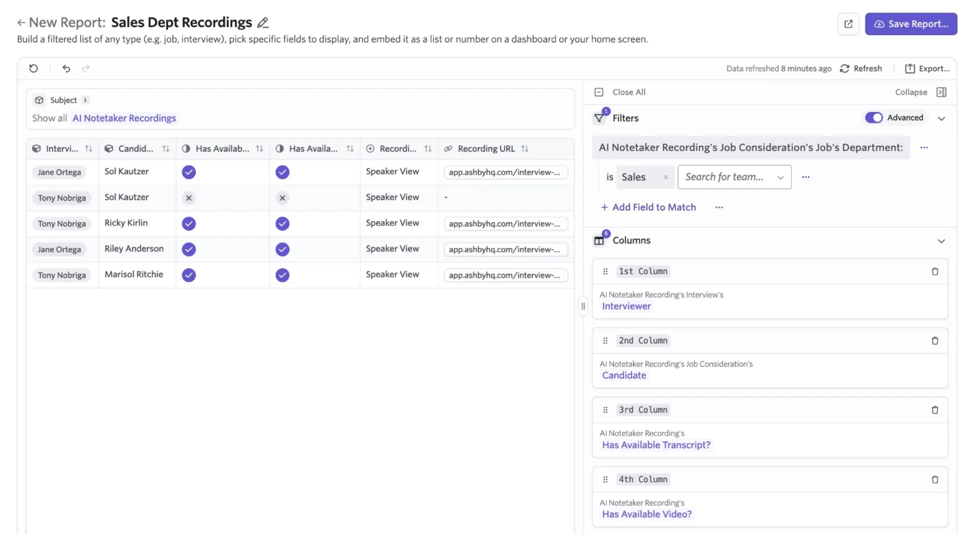Sort by the Recording URL column
This screenshot has width=980, height=549.
524,149
